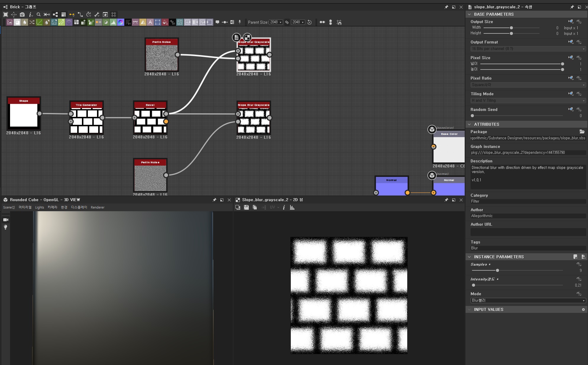Screen dimensions: 588x365
Task: Toggle the 3D view light bulb icon
Action: coord(5,227)
